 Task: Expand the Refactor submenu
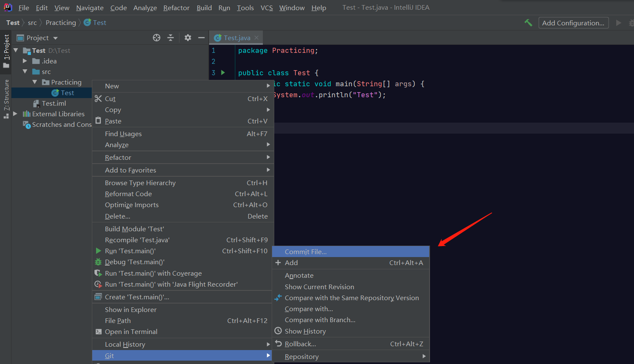[x=183, y=157]
